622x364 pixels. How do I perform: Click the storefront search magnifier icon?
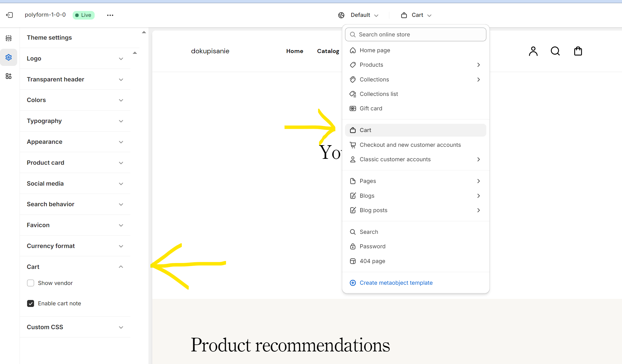[x=555, y=51]
